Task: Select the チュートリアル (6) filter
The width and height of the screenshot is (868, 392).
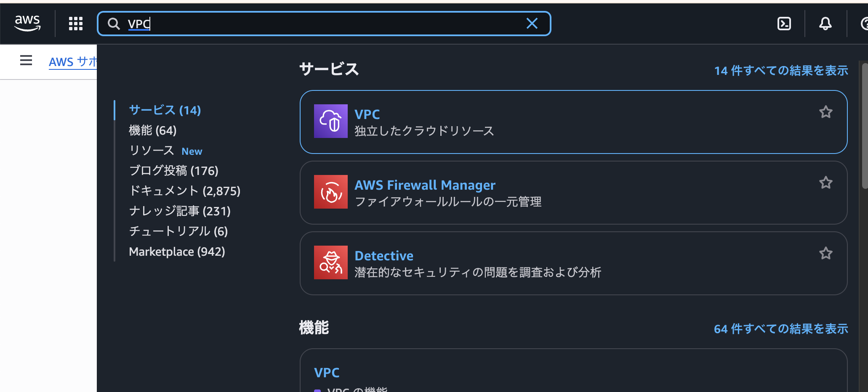Action: (178, 231)
